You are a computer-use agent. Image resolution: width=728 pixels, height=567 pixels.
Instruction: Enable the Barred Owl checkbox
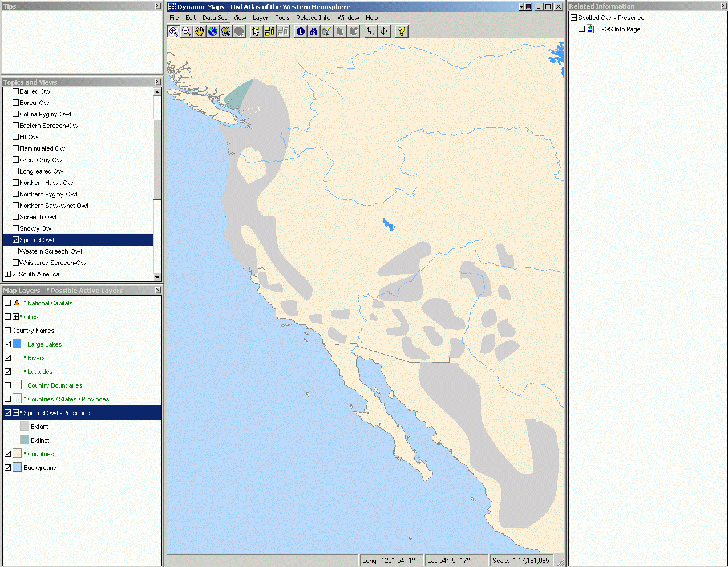pyautogui.click(x=16, y=91)
